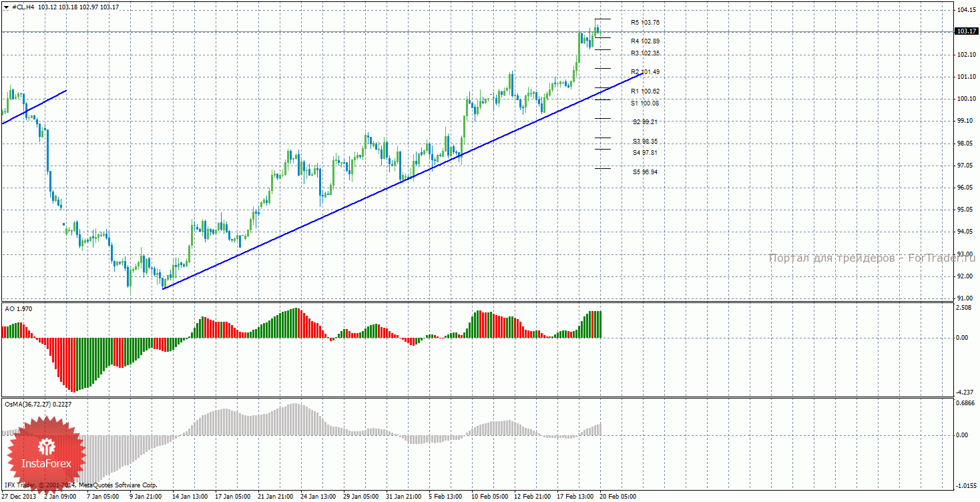Click the S3 98.35 support label
The height and width of the screenshot is (502, 980).
tap(646, 142)
